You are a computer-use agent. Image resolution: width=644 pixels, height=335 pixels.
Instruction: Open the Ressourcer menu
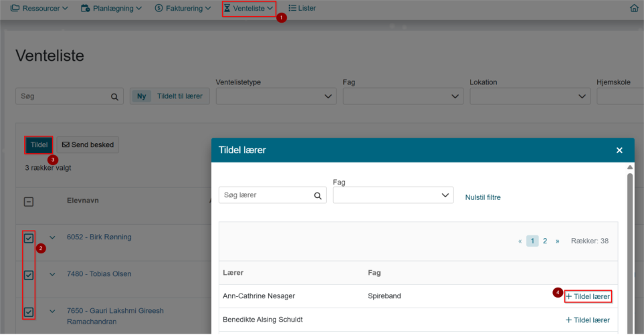39,8
